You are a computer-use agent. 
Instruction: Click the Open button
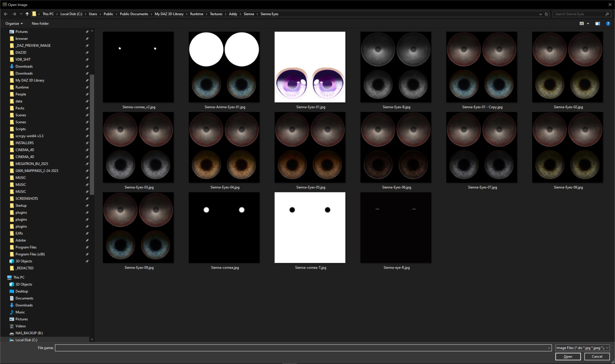coord(568,356)
